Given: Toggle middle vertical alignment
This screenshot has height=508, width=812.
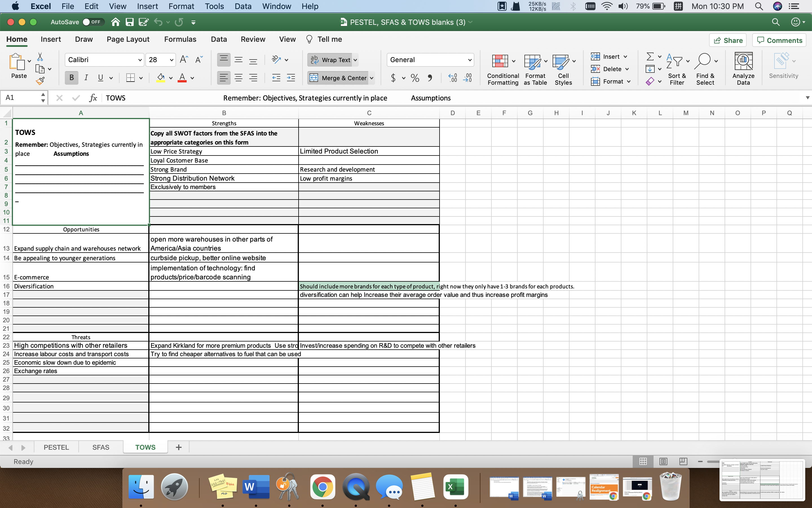Looking at the screenshot, I should pyautogui.click(x=238, y=60).
